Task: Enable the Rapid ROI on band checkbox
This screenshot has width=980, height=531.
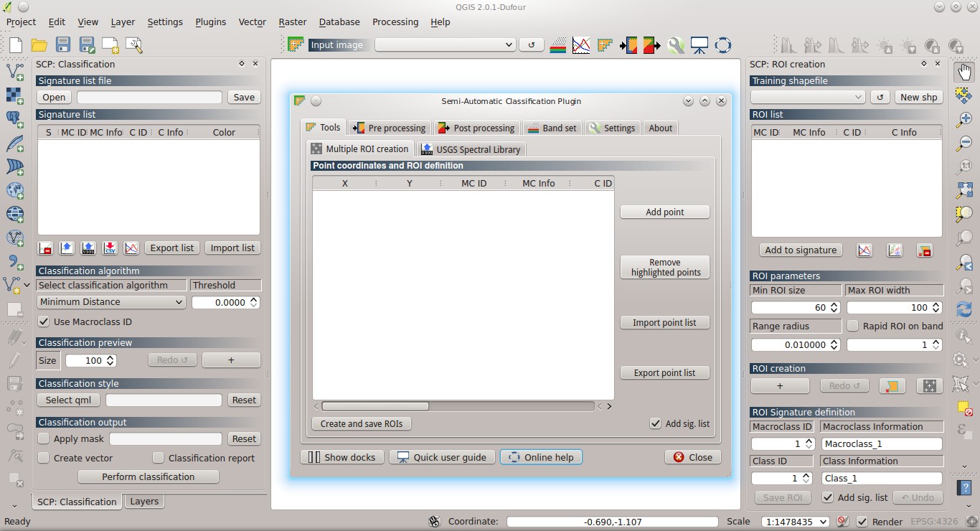Action: pyautogui.click(x=853, y=326)
